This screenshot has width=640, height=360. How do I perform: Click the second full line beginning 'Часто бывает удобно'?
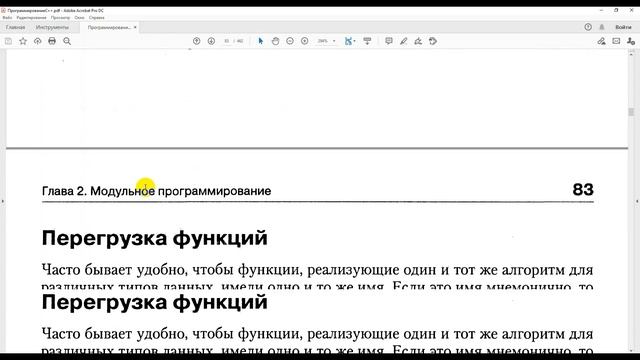317,334
